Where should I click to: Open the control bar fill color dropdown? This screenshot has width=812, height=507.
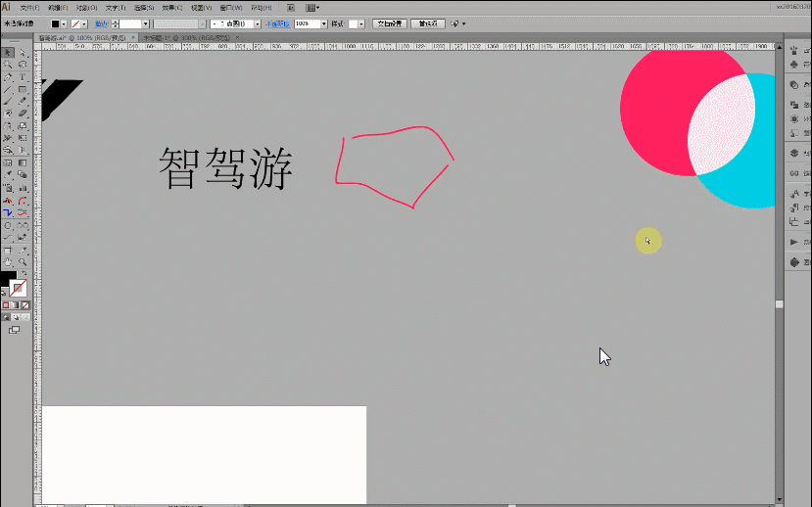click(x=64, y=23)
